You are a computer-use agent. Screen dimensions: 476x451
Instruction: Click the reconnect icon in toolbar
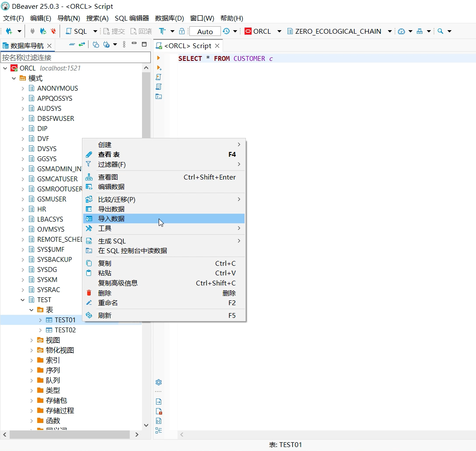pos(43,31)
